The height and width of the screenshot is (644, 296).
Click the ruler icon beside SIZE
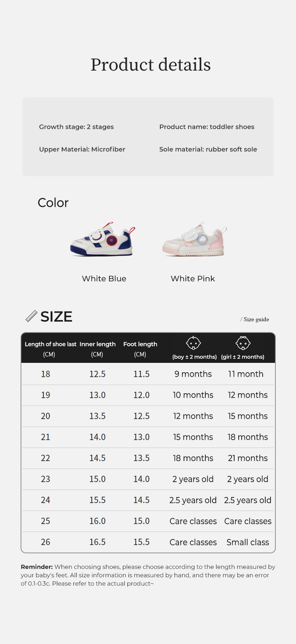31,316
